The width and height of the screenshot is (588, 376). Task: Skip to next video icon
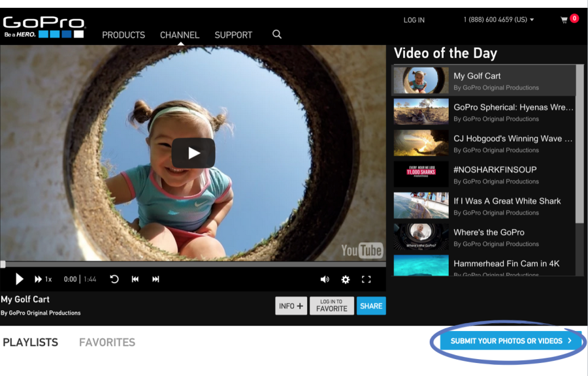click(155, 279)
